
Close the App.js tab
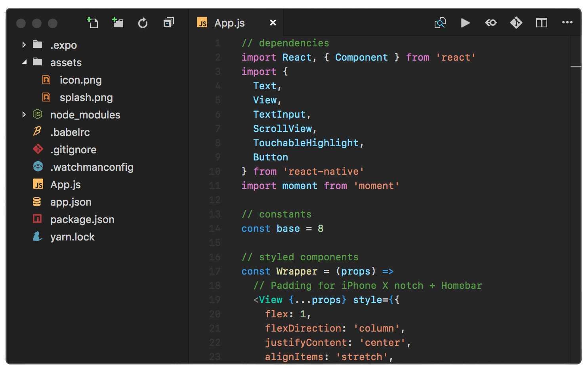click(x=273, y=23)
